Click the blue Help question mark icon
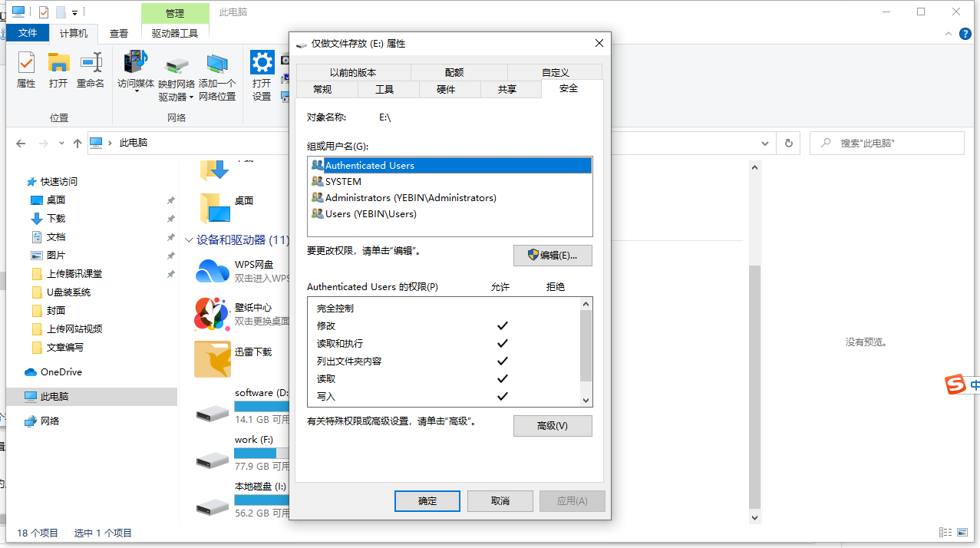The width and height of the screenshot is (980, 548). [965, 34]
